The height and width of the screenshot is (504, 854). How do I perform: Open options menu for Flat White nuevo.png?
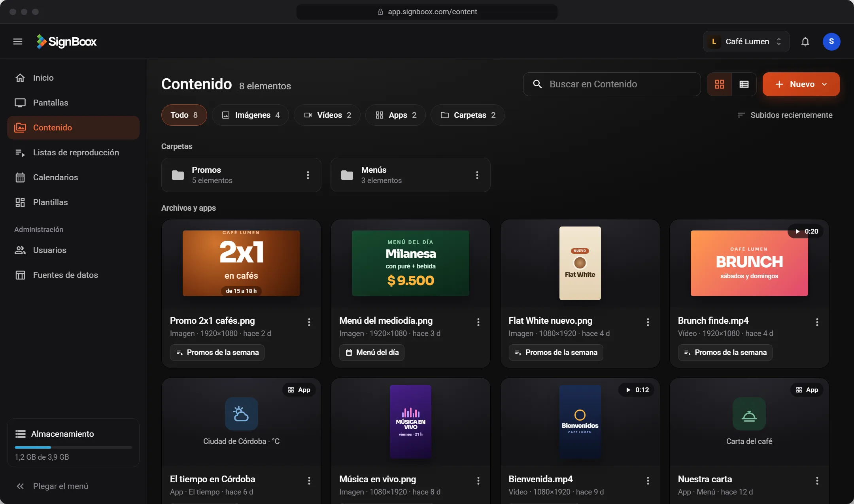pyautogui.click(x=648, y=322)
